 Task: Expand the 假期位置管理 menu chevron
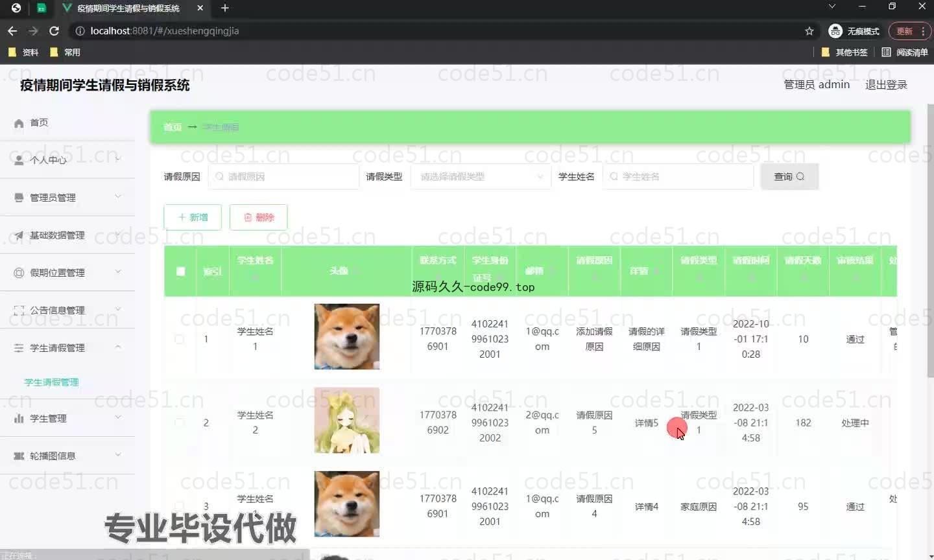point(118,272)
